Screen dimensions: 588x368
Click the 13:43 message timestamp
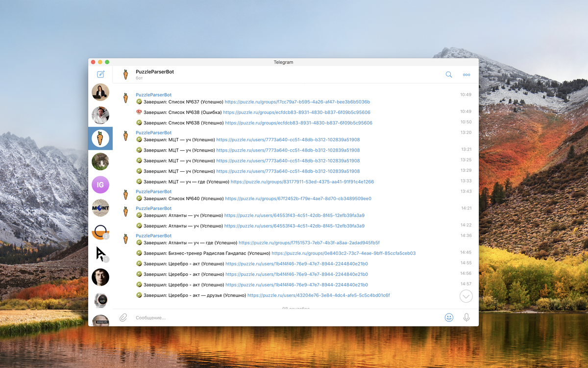[466, 191]
